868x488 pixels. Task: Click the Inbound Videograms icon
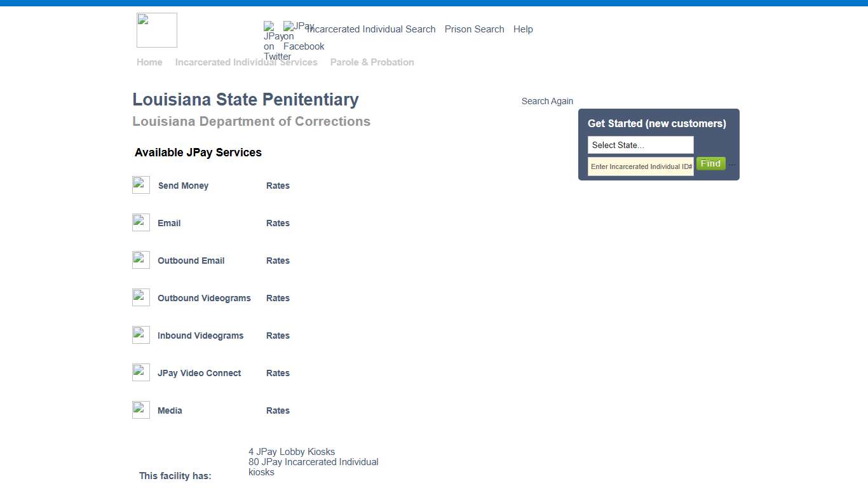click(140, 335)
